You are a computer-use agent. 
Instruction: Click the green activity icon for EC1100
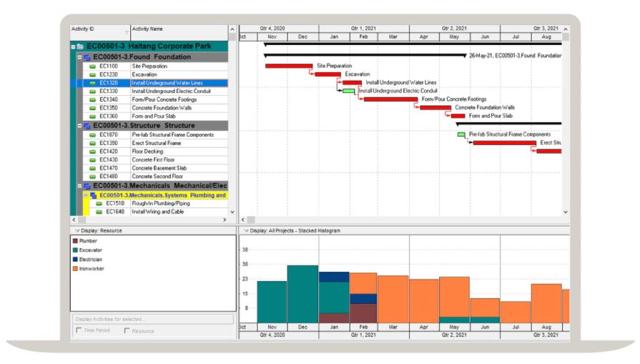(92, 66)
